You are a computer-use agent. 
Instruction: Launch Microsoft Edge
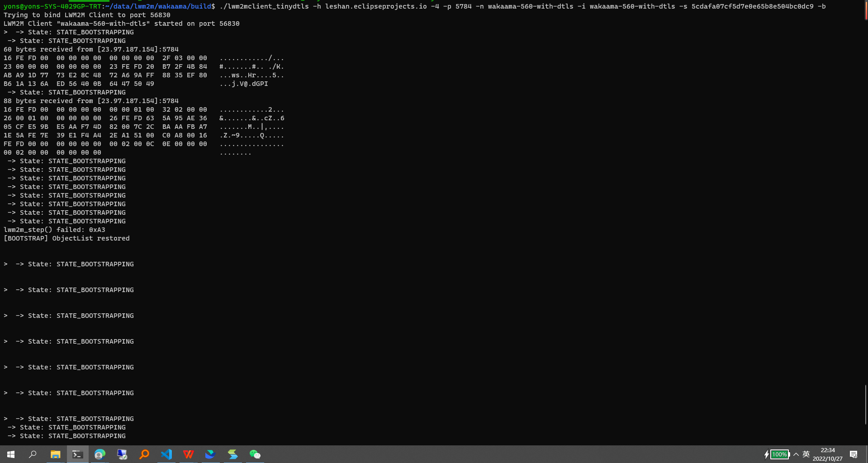click(100, 454)
